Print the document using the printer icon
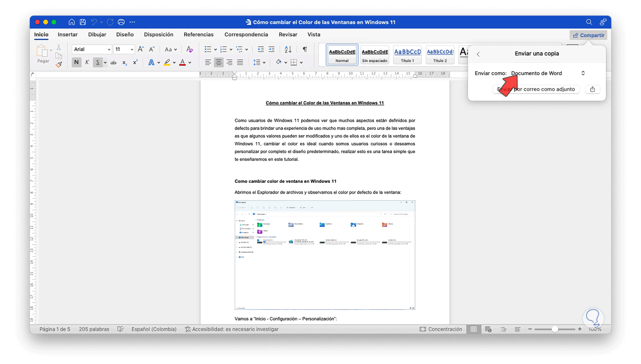 click(121, 22)
